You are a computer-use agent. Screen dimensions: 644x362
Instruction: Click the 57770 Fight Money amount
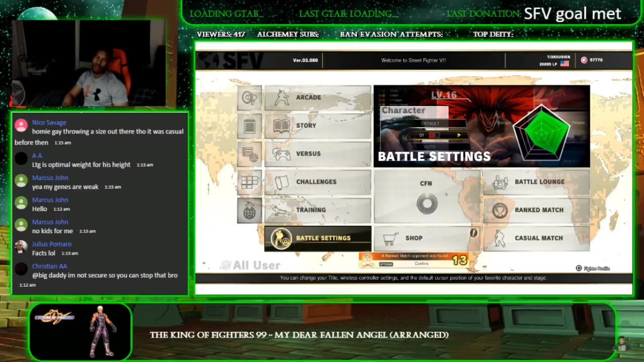(596, 60)
